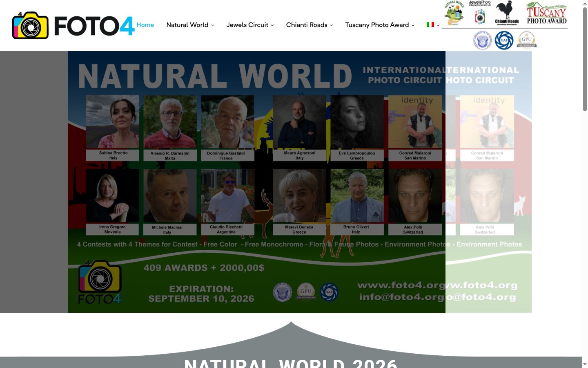The width and height of the screenshot is (588, 368).
Task: Click the "Alessio R. Darmanin Malta" caption
Action: click(x=170, y=155)
